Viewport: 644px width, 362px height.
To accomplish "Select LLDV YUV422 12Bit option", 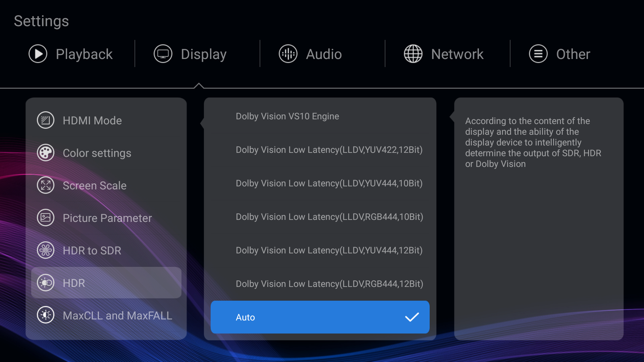I will (x=320, y=150).
